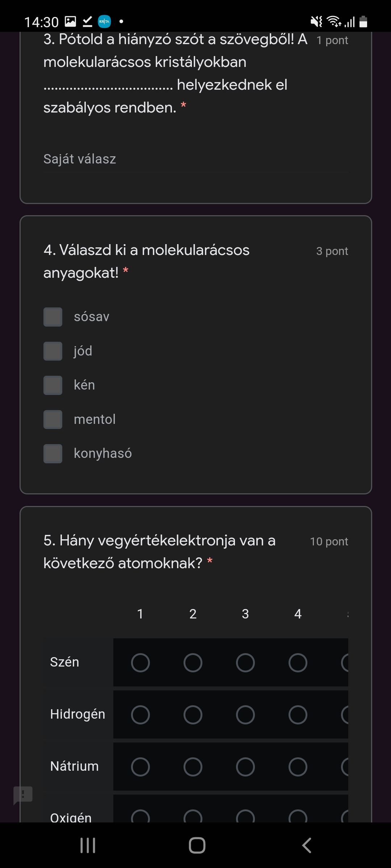
Task: Type in the Saját válasz answer field
Action: pos(195,159)
